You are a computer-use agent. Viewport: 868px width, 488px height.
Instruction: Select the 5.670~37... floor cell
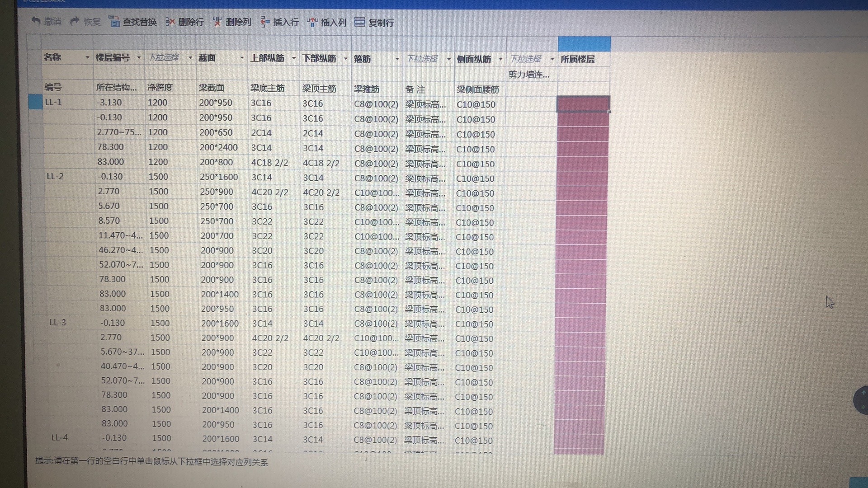123,352
